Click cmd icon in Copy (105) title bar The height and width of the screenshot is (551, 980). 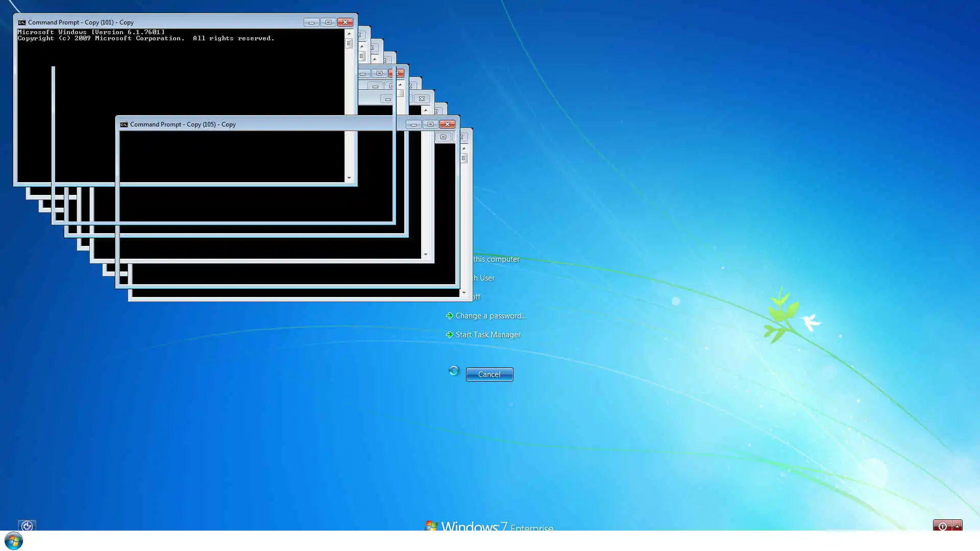click(x=124, y=124)
